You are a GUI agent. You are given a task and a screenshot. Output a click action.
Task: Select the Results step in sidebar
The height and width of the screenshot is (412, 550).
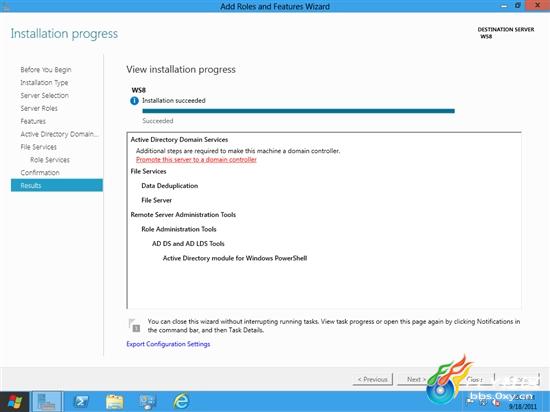point(57,185)
